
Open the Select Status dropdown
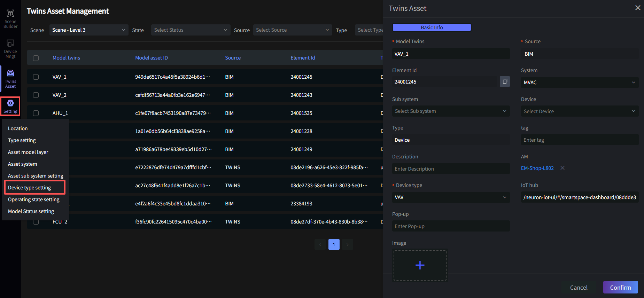[x=191, y=30]
